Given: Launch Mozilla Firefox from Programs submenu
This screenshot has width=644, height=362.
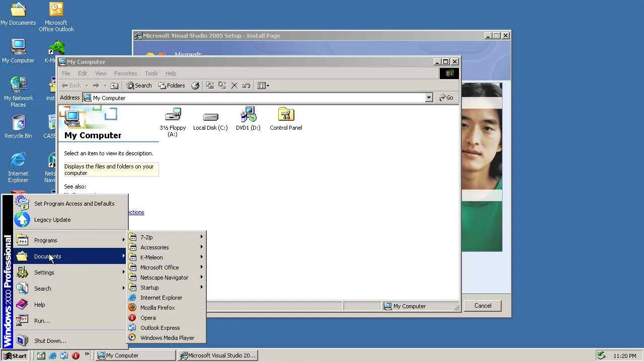Looking at the screenshot, I should (167, 308).
